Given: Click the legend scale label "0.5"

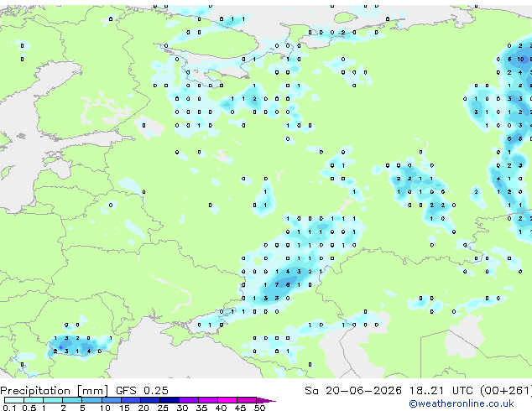Looking at the screenshot, I should coord(29,408).
